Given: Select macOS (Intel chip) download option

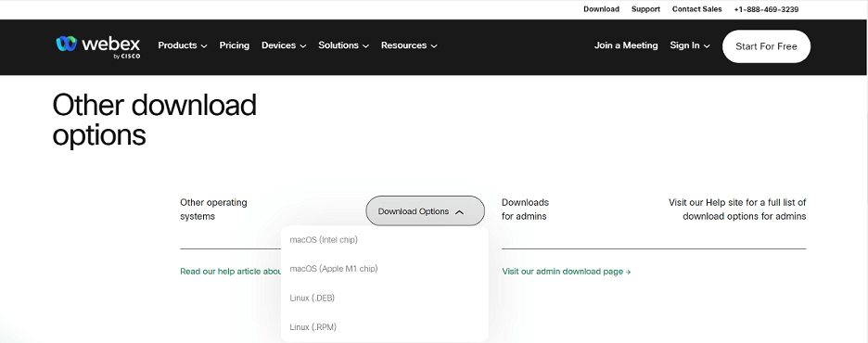Looking at the screenshot, I should click(385, 240).
